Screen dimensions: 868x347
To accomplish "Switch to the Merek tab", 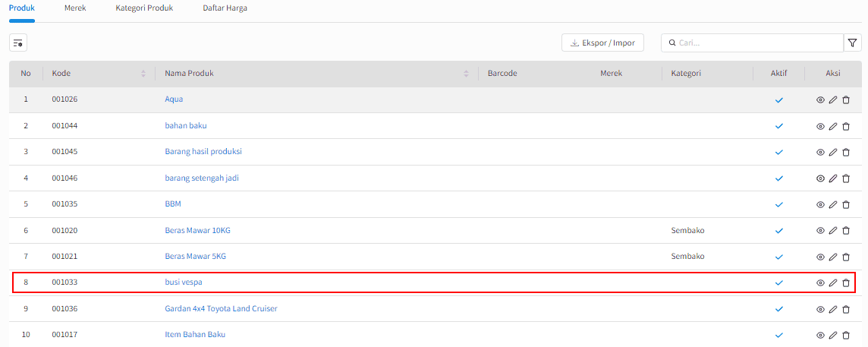I will [75, 8].
